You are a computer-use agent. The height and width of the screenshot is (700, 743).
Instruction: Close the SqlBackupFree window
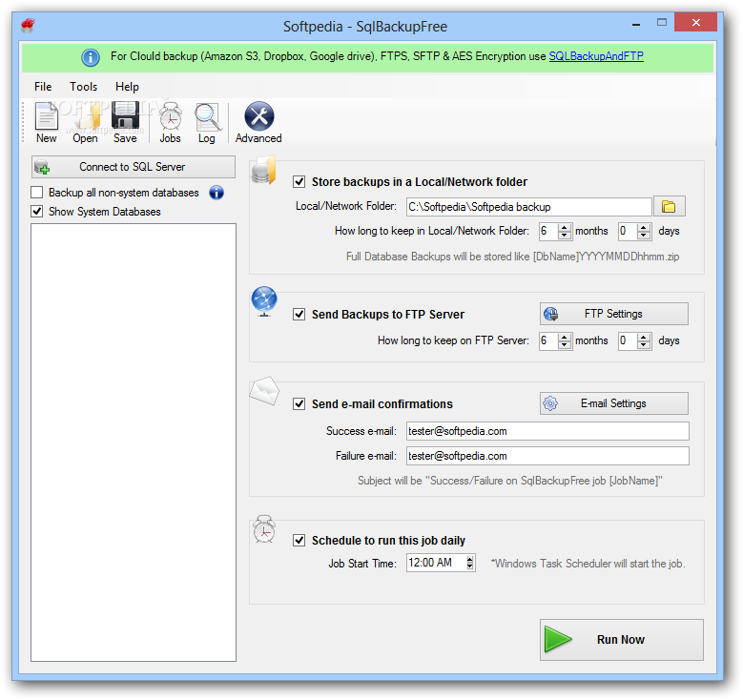695,22
